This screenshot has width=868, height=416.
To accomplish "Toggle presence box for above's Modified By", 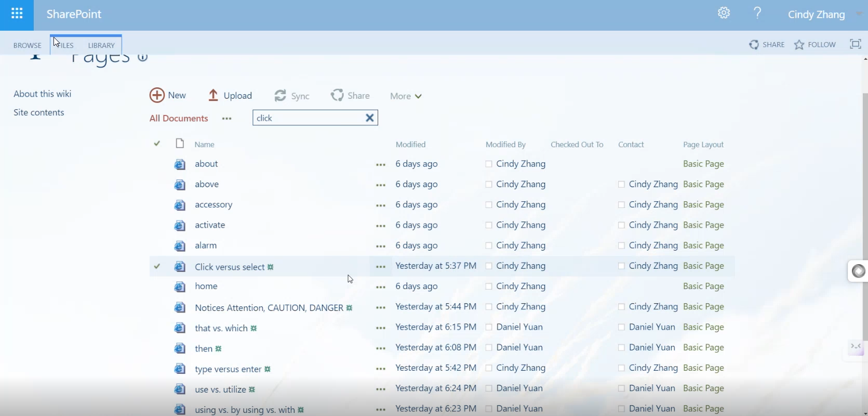I will pos(488,184).
